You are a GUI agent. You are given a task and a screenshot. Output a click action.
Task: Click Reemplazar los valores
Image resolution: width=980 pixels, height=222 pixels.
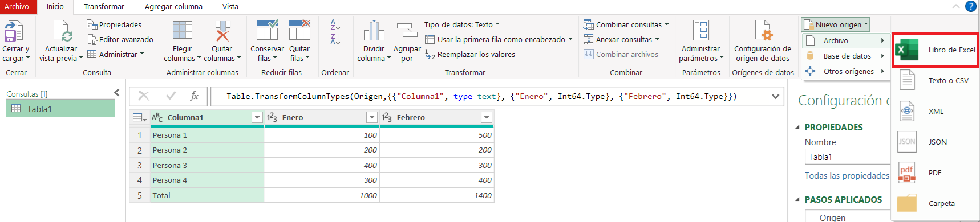click(x=470, y=54)
